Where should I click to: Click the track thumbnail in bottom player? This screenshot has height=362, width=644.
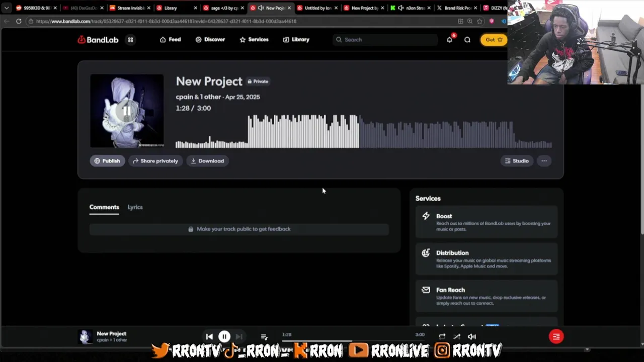85,337
